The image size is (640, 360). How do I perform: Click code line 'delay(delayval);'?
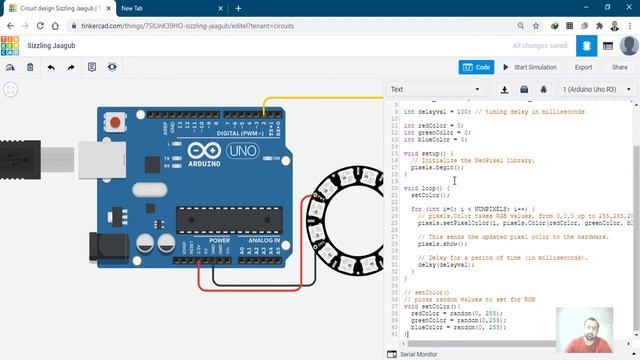coord(446,264)
